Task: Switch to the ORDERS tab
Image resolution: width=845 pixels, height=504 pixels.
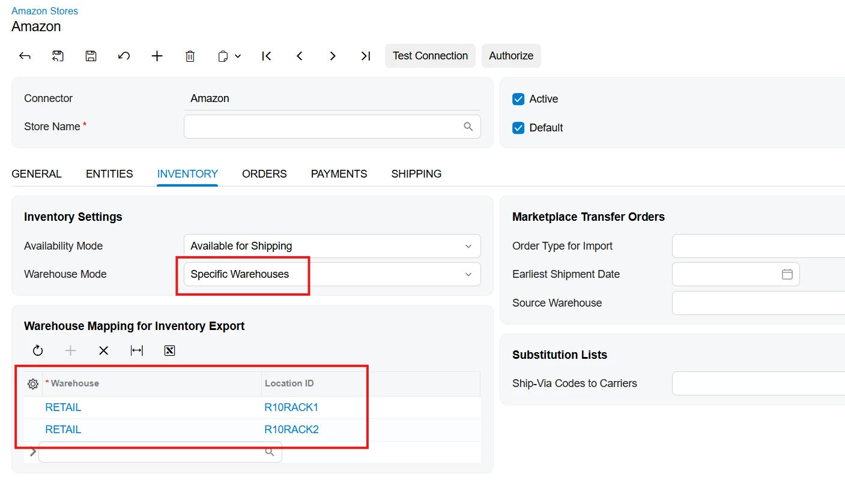Action: coord(264,174)
